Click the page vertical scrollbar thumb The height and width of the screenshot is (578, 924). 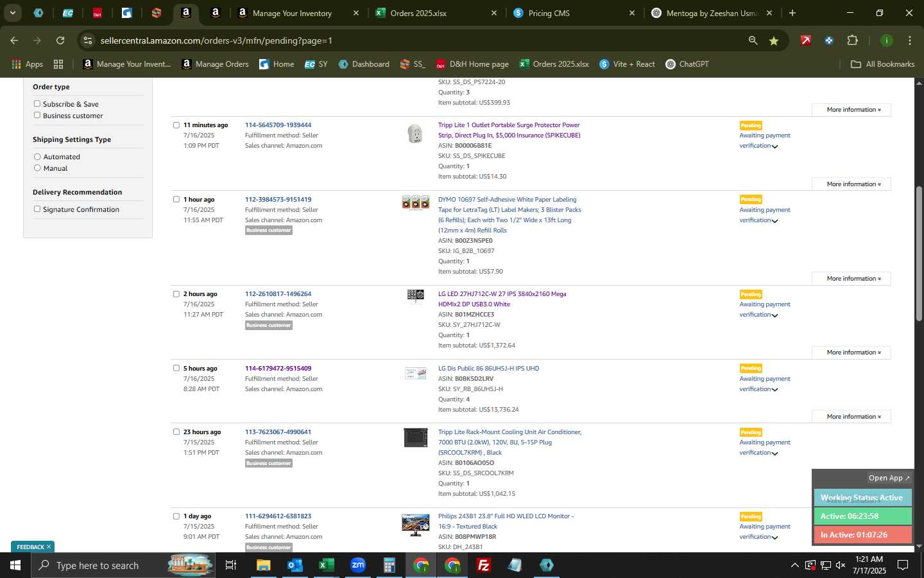click(x=919, y=254)
